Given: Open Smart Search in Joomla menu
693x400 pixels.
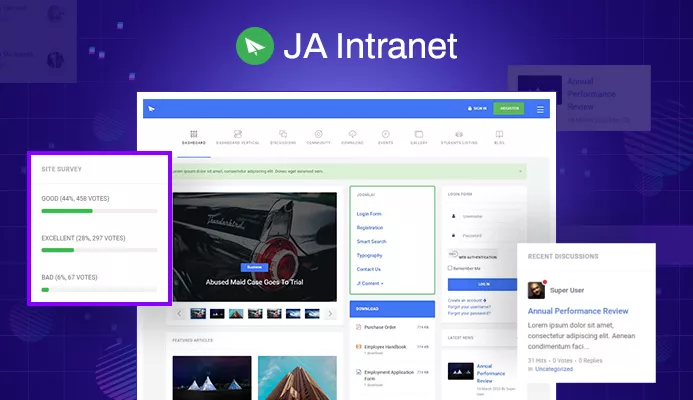Looking at the screenshot, I should click(x=371, y=242).
